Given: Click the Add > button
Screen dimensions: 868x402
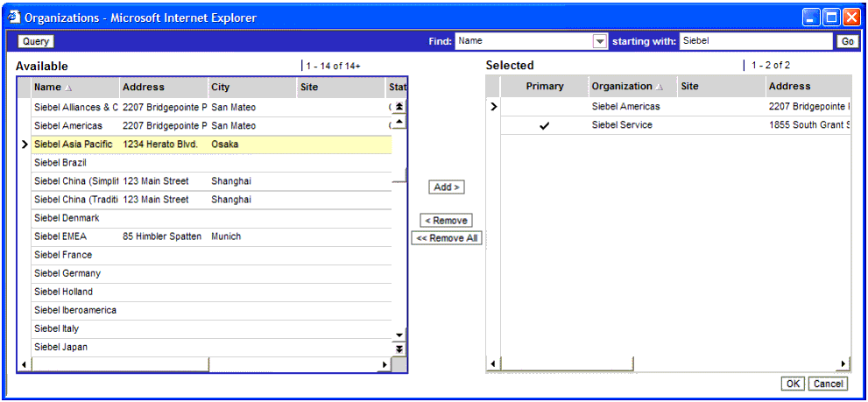Looking at the screenshot, I should (x=447, y=187).
